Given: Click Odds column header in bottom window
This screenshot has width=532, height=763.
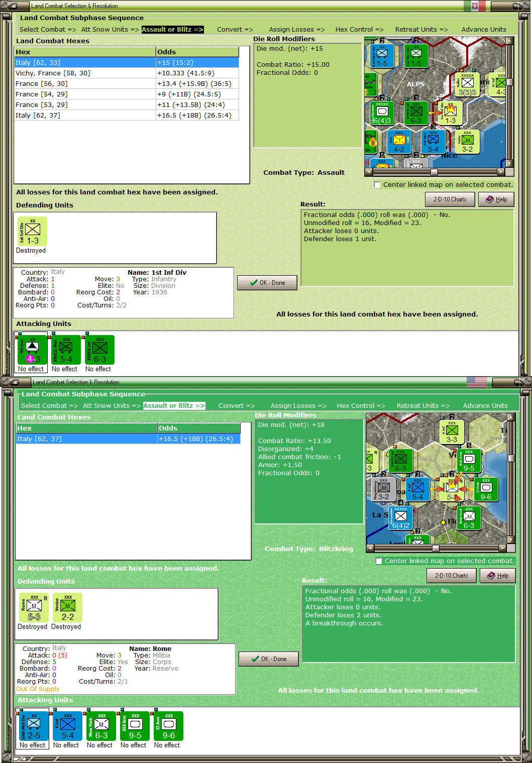Looking at the screenshot, I should click(199, 428).
